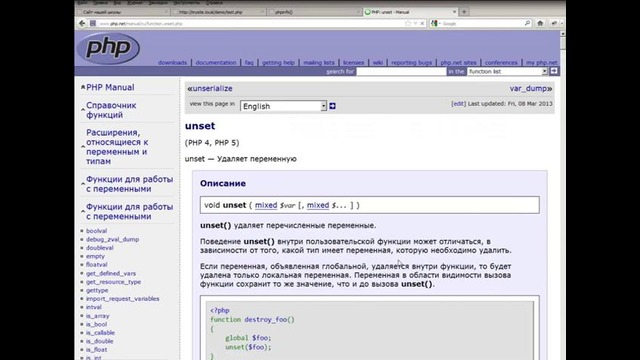640x360 pixels.
Task: Open is_bool in the sidebar
Action: (x=96, y=324)
